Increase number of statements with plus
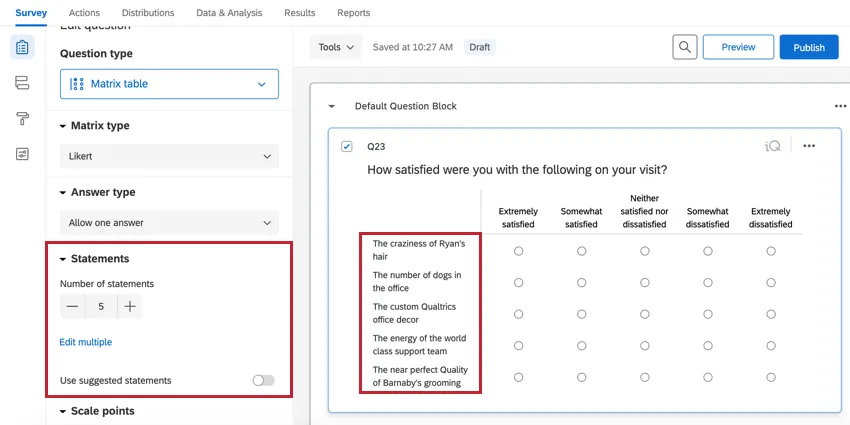The height and width of the screenshot is (425, 850). coord(130,307)
